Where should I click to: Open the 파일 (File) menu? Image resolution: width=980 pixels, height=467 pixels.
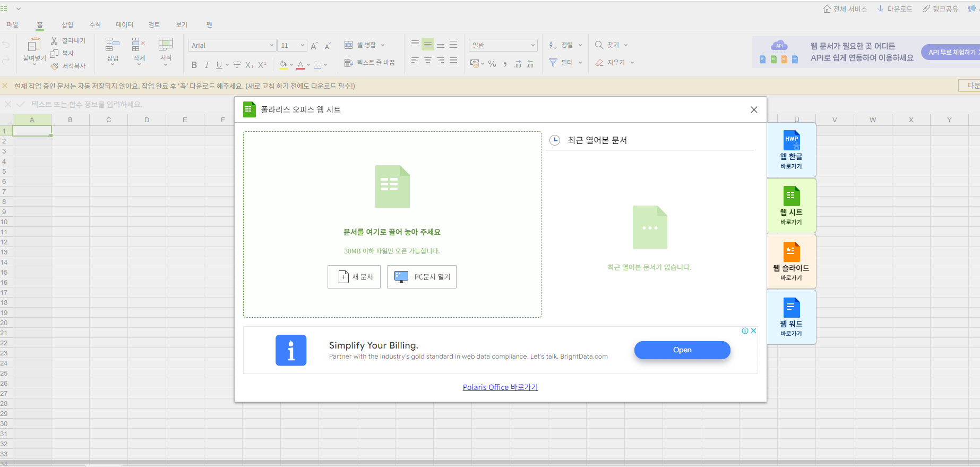click(x=12, y=24)
